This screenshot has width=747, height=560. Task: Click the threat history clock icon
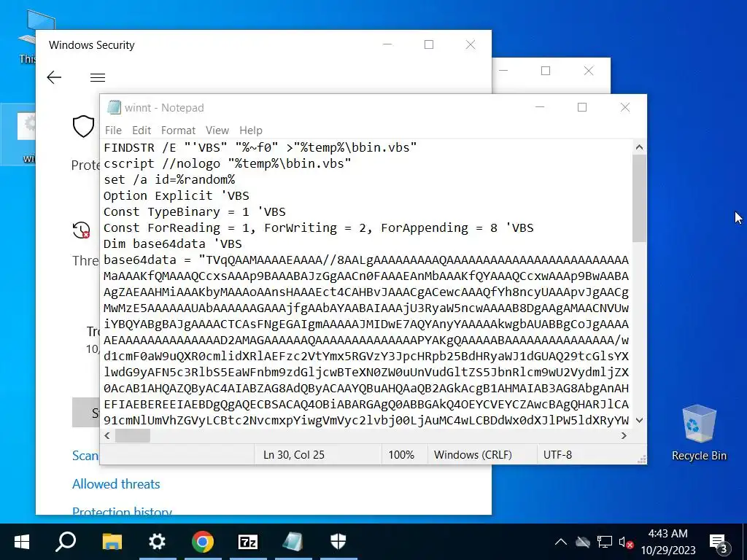coord(82,230)
